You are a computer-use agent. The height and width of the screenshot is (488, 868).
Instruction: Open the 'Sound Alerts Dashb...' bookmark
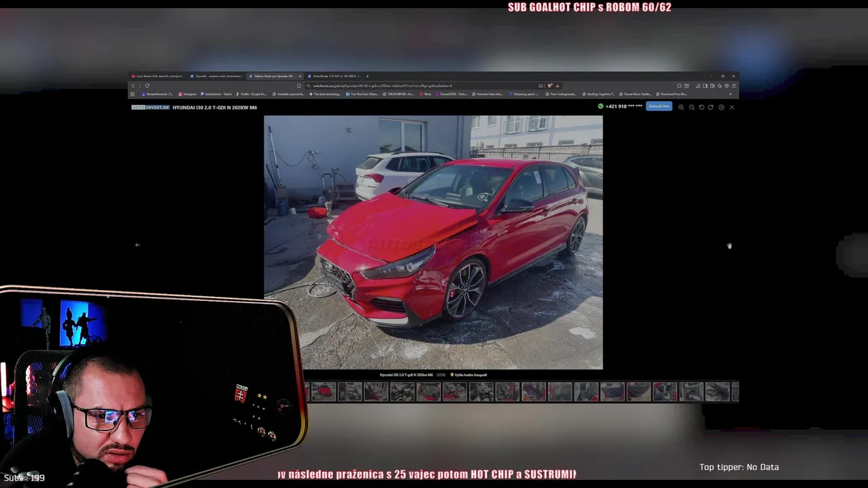(x=635, y=94)
